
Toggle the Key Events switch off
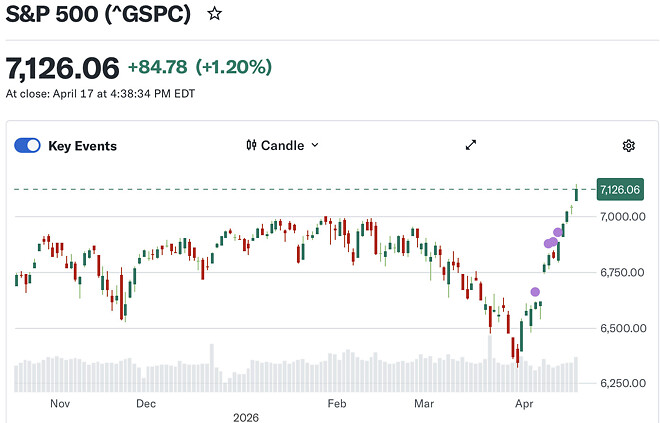[27, 146]
